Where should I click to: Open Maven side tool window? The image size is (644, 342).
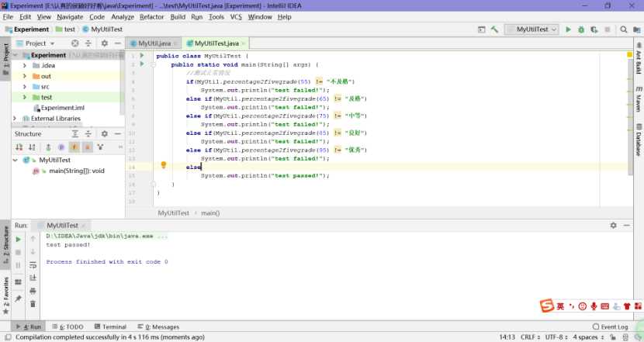coord(639,99)
